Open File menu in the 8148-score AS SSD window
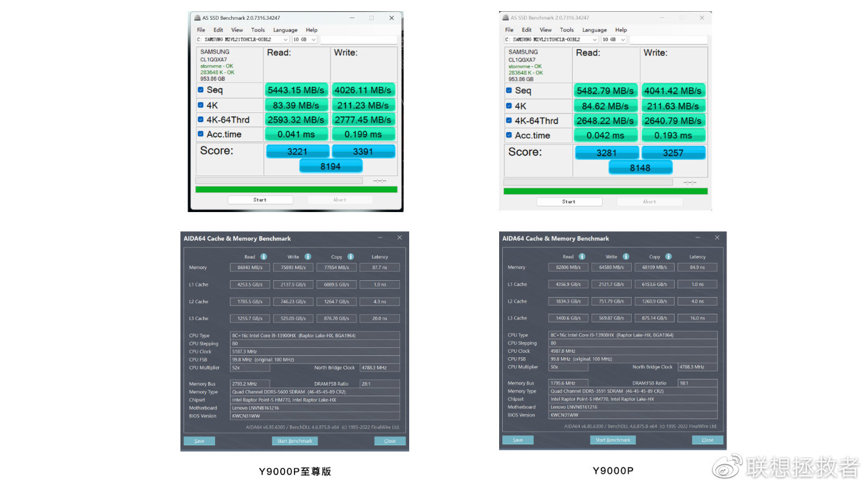 point(509,30)
